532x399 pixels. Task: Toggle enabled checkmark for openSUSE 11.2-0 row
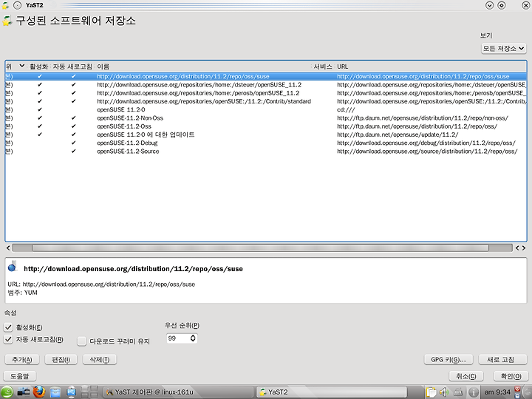[x=40, y=109]
